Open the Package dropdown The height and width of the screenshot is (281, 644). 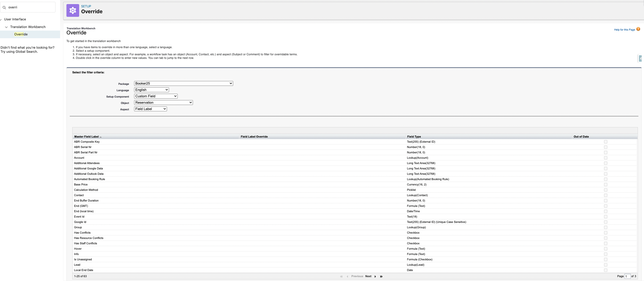tap(183, 83)
